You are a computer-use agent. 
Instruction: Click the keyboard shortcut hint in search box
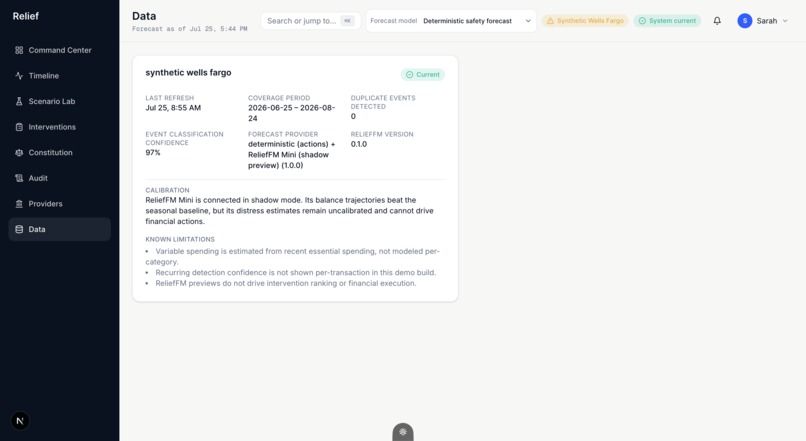click(347, 21)
